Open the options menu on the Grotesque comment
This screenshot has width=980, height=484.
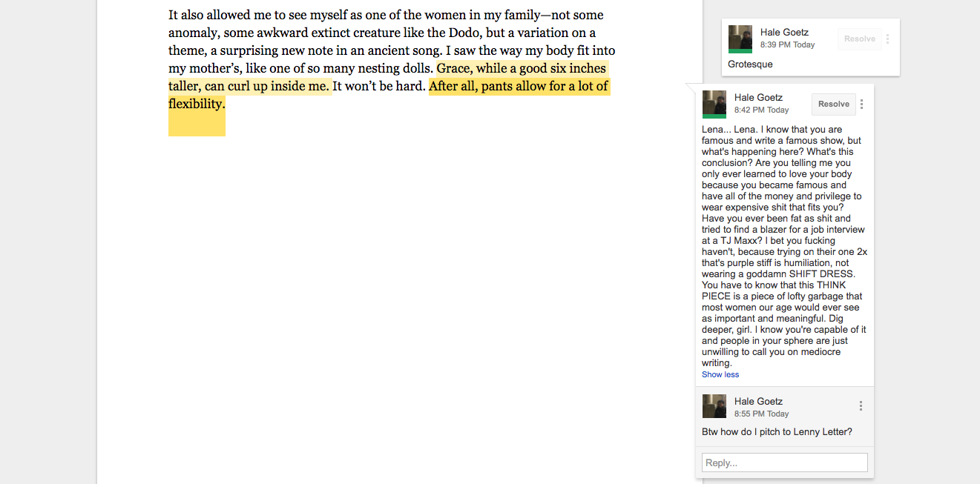(888, 39)
